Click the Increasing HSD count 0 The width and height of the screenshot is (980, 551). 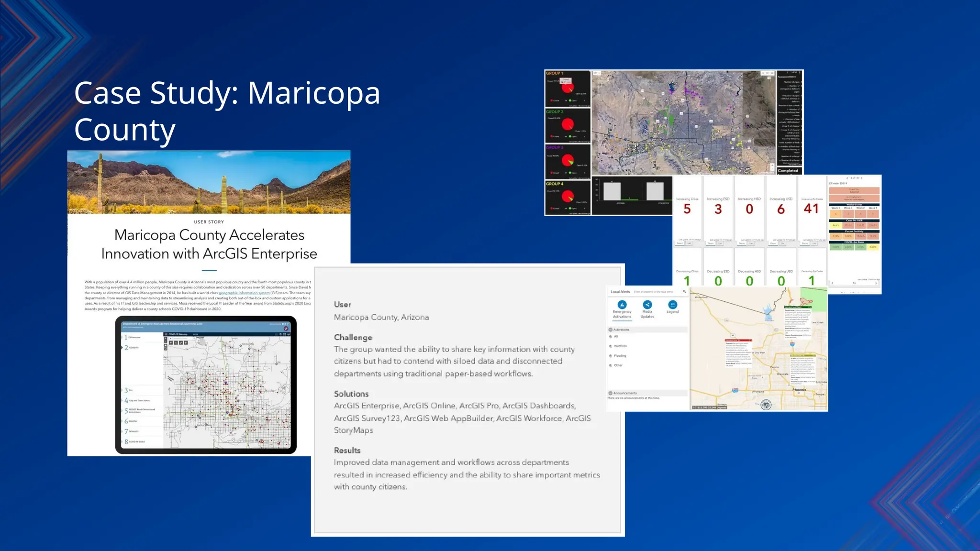(749, 209)
